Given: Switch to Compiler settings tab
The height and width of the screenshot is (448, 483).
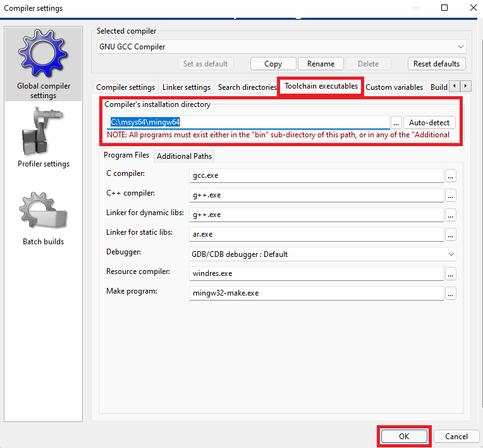Looking at the screenshot, I should click(125, 87).
